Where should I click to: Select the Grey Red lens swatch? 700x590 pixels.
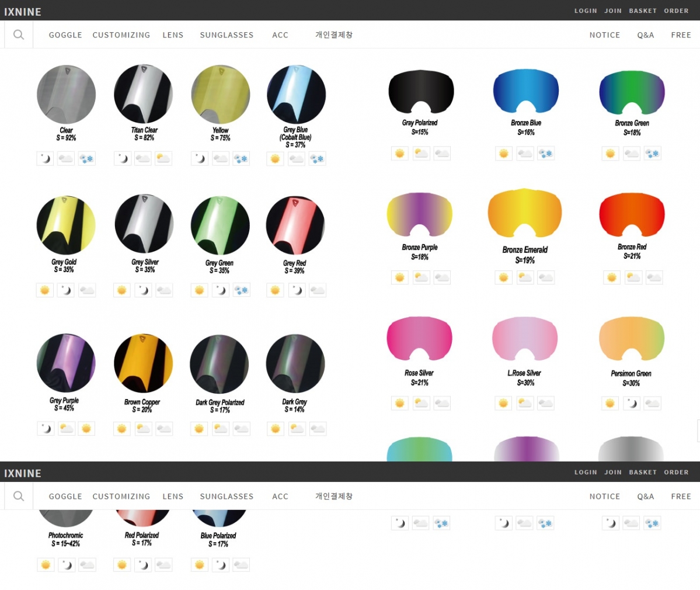pyautogui.click(x=295, y=225)
